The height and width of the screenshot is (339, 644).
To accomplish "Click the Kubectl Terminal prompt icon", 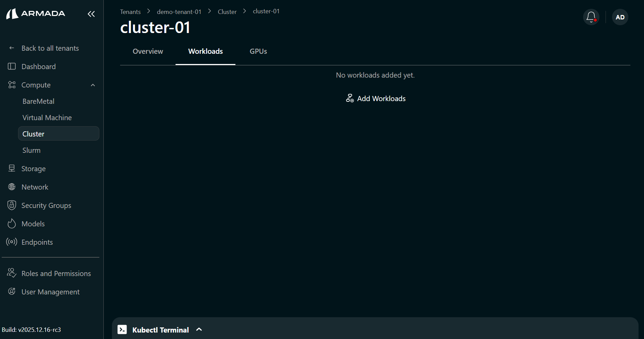I will [x=122, y=329].
